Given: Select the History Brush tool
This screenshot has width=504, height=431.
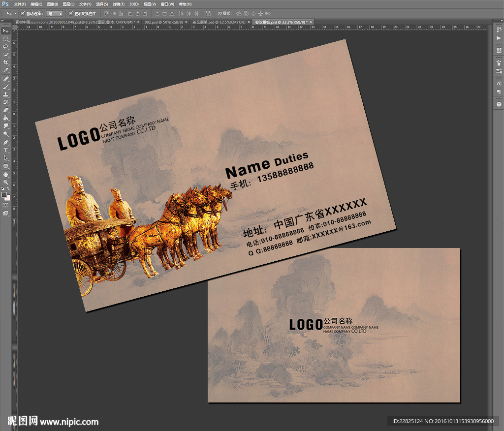Looking at the screenshot, I should pos(5,102).
